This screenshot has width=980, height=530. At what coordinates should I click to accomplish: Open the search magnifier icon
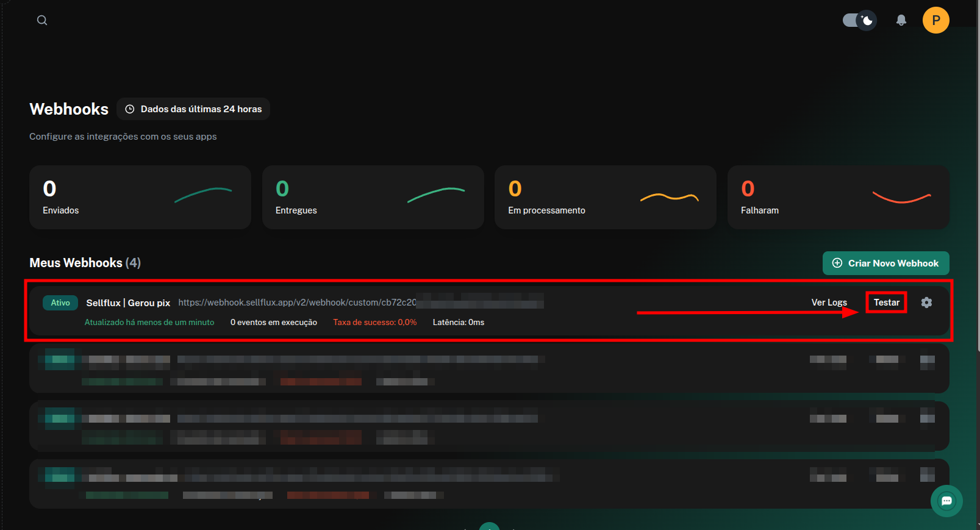pyautogui.click(x=42, y=20)
